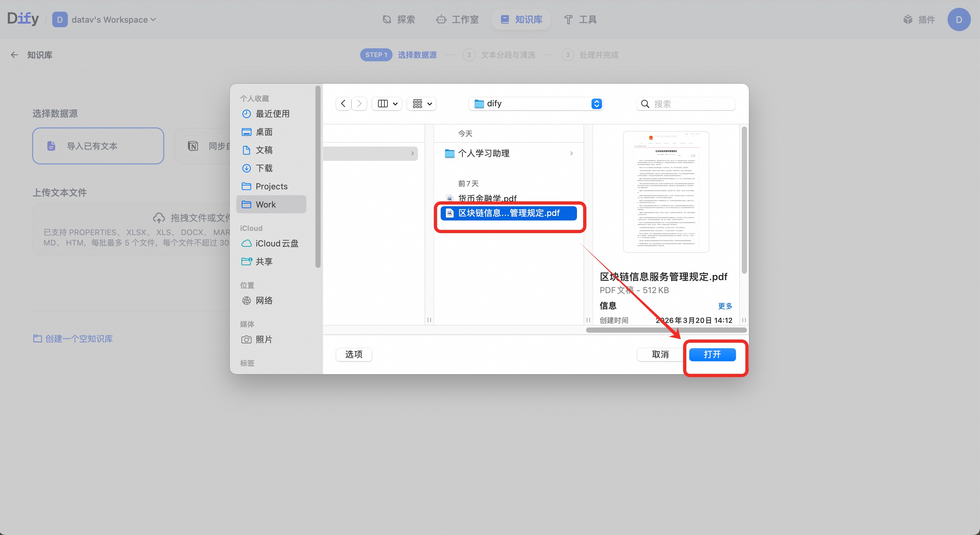This screenshot has width=980, height=535.
Task: Click the 选项 button
Action: click(353, 354)
